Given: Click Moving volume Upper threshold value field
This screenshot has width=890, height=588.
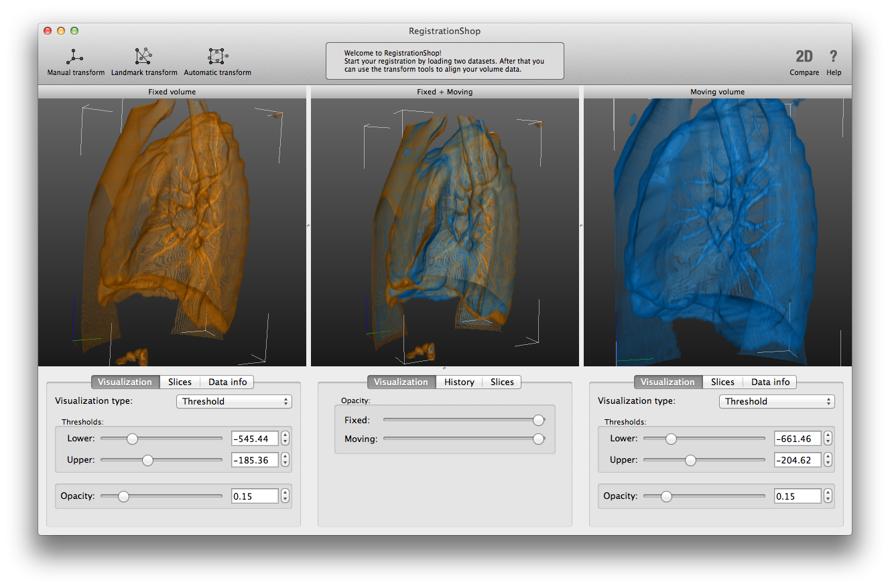Looking at the screenshot, I should [797, 461].
